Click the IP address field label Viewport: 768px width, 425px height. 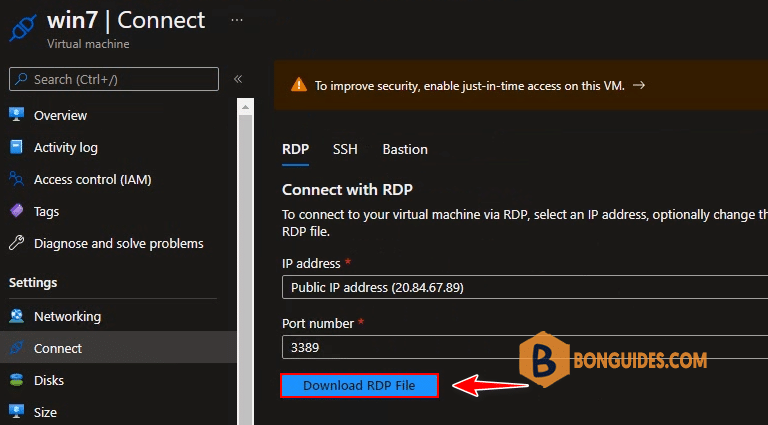click(x=311, y=263)
